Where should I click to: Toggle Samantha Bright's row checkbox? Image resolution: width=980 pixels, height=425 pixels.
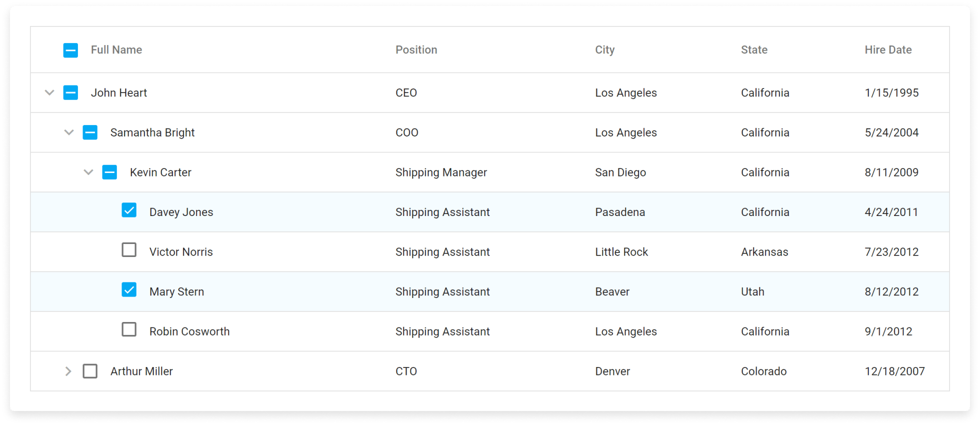(x=90, y=132)
